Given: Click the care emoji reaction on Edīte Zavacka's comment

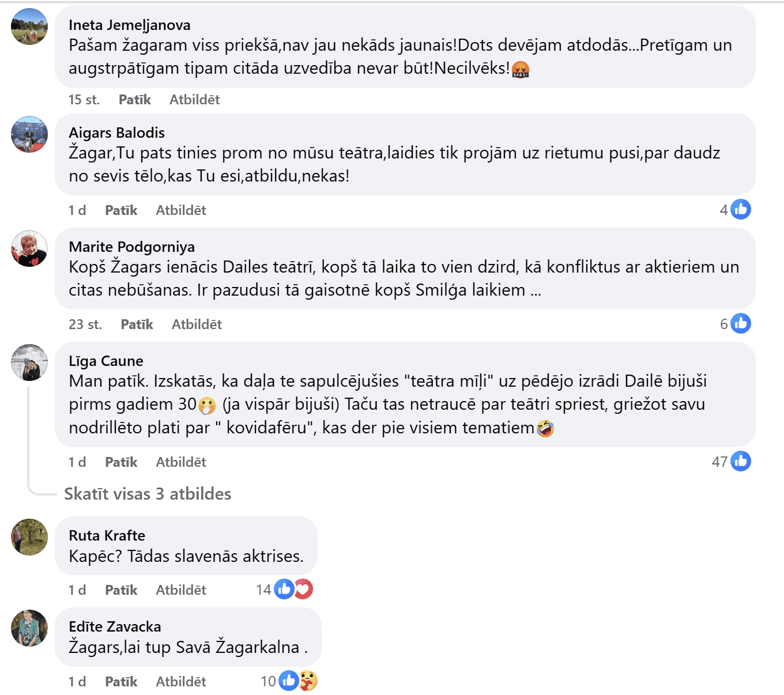Looking at the screenshot, I should point(308,681).
